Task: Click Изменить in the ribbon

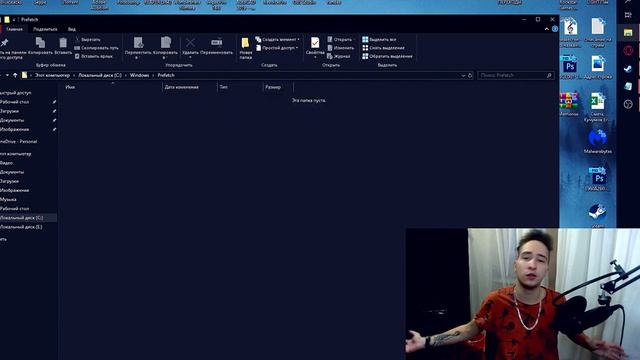Action: (x=340, y=48)
